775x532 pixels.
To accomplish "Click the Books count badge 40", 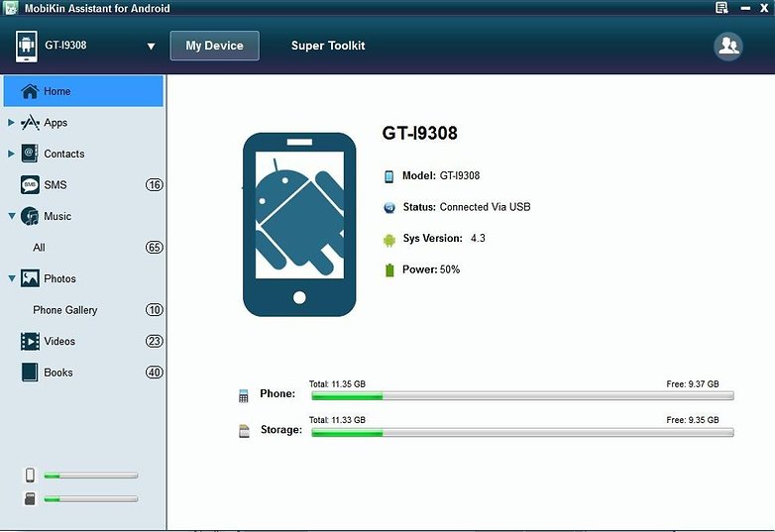I will pyautogui.click(x=154, y=372).
